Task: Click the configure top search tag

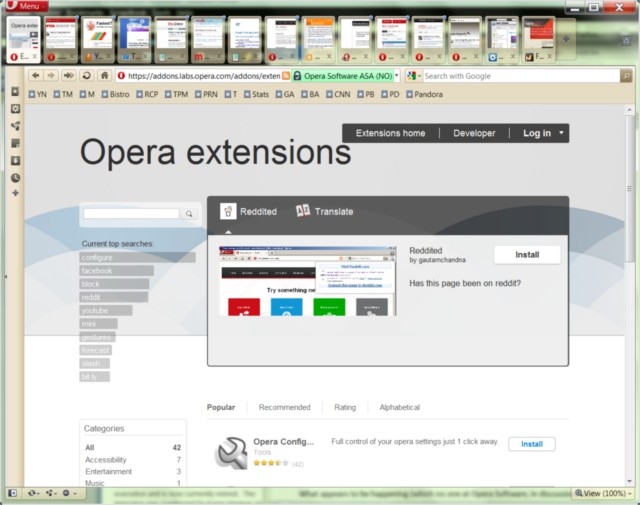Action: [137, 258]
